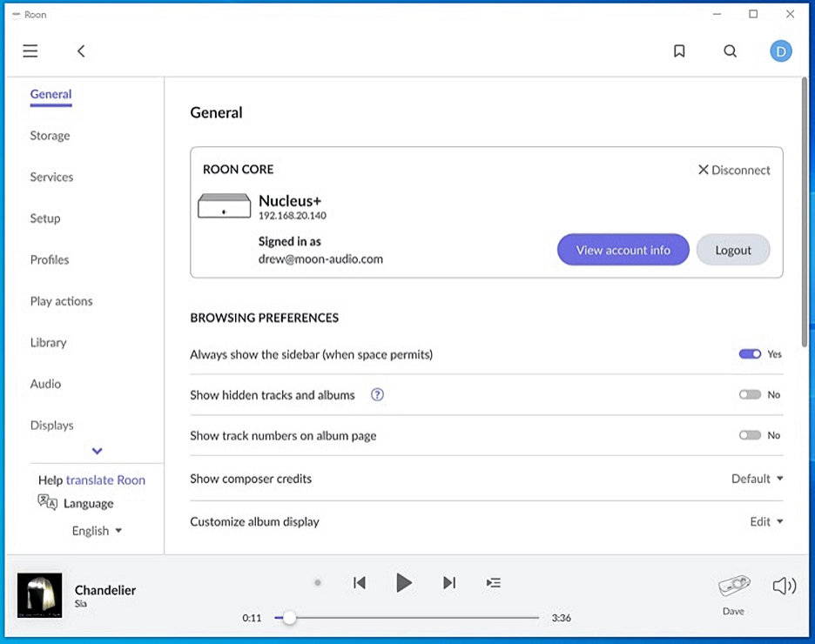Click the Chandelier track title
Screen dimensions: 815x644
coord(105,590)
